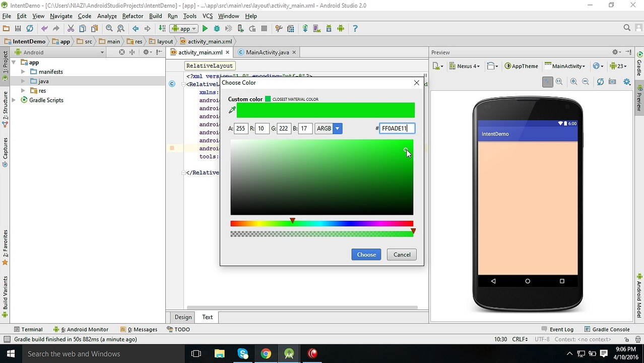Click the Choose button
Screen dimensions: 644x363
pos(366,255)
